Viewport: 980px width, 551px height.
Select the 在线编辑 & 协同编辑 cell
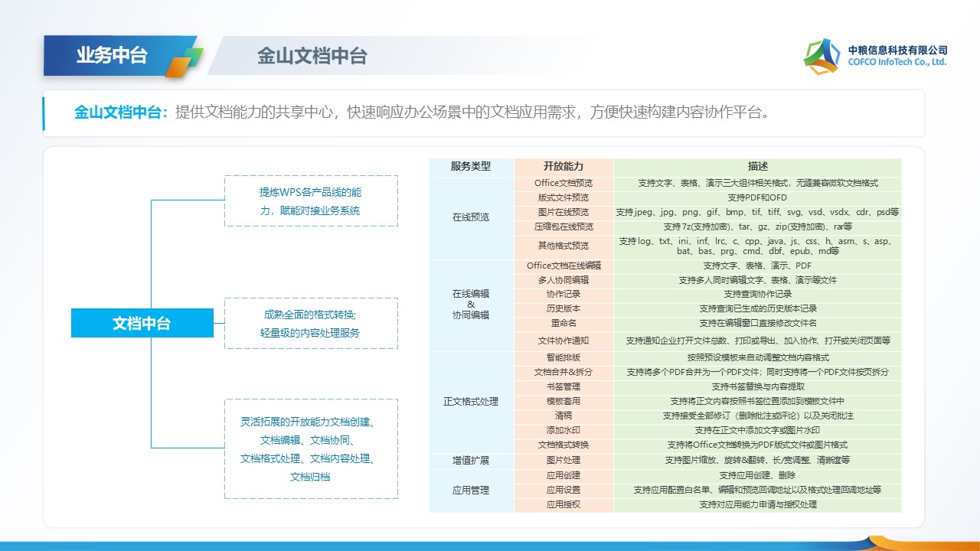(471, 304)
